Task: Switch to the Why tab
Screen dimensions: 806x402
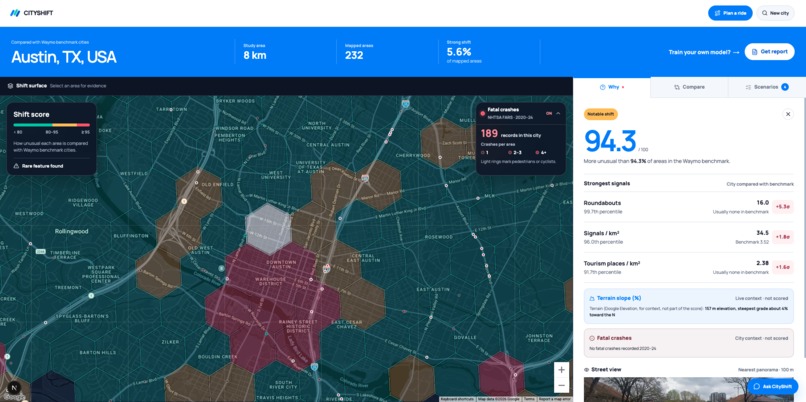Action: [612, 87]
